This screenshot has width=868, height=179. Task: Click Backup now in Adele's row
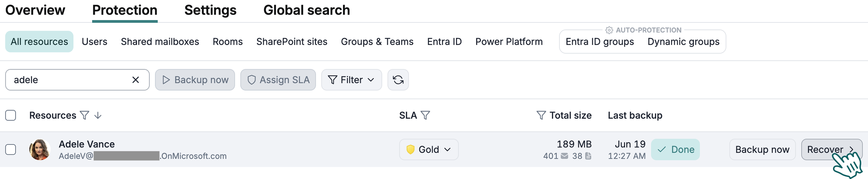coord(762,150)
